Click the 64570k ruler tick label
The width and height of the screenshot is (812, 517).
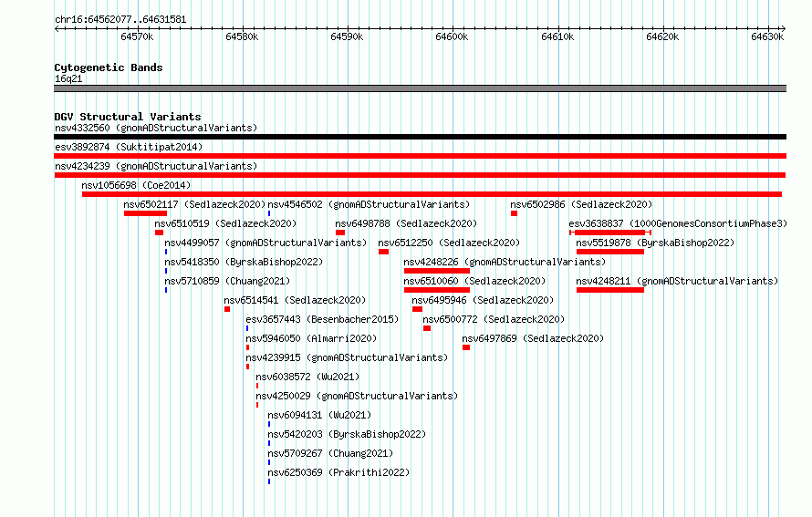point(137,36)
